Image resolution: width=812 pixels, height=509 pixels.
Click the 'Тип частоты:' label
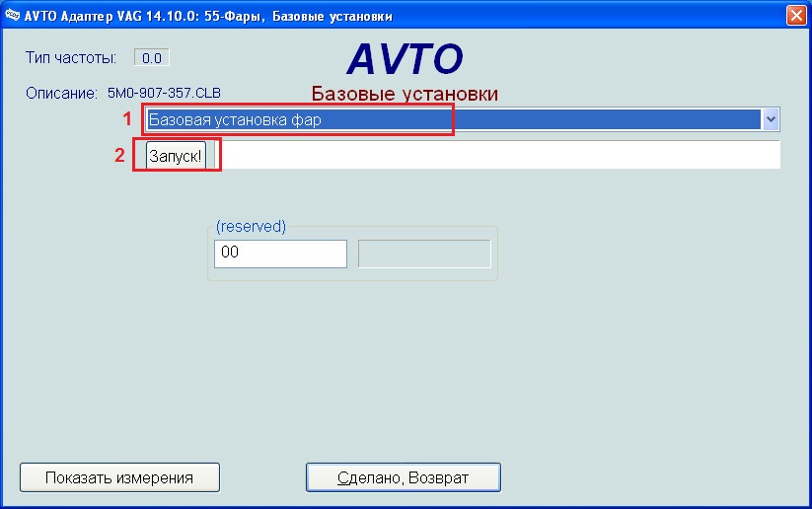click(x=71, y=57)
